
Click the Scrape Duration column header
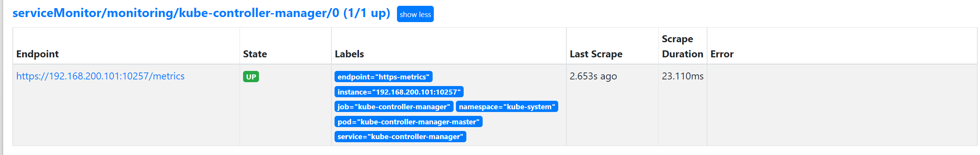tap(682, 46)
